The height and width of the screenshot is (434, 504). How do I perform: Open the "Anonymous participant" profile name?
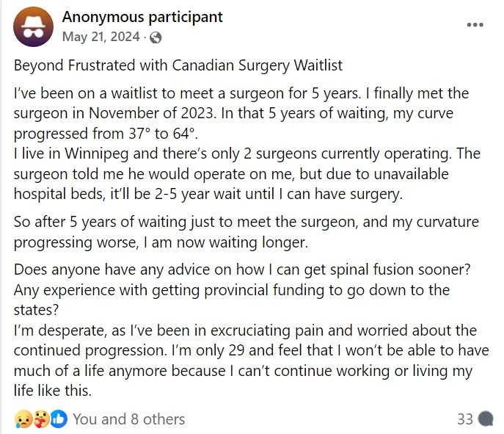pyautogui.click(x=142, y=16)
